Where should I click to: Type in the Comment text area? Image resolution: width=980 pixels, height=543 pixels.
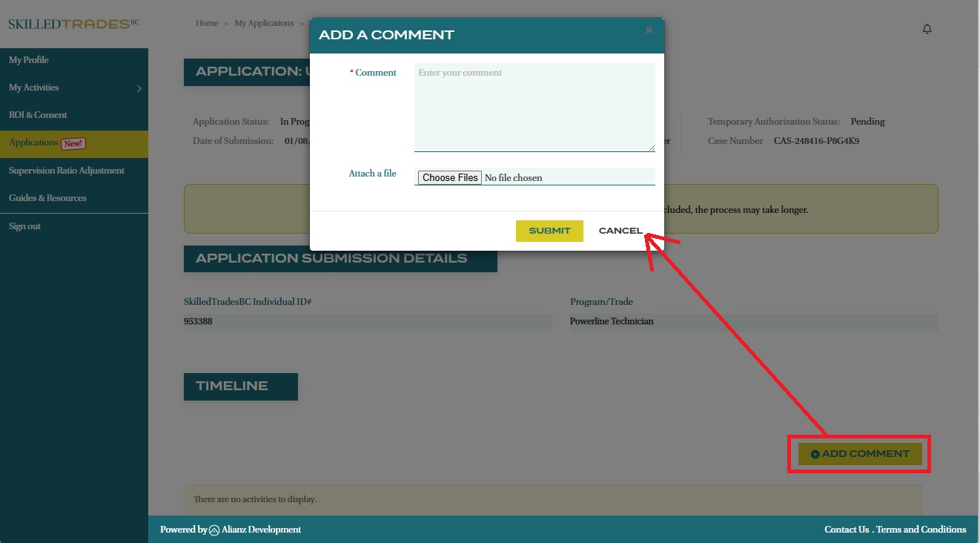pos(534,108)
